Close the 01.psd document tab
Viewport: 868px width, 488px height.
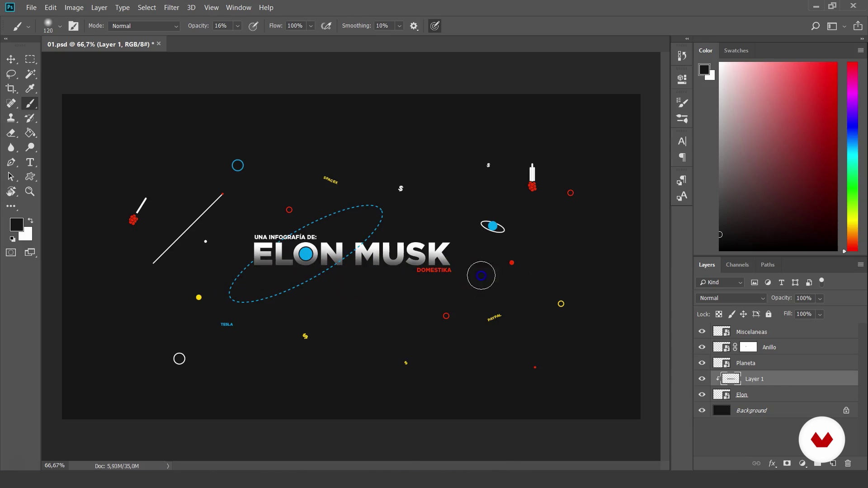[x=159, y=44]
